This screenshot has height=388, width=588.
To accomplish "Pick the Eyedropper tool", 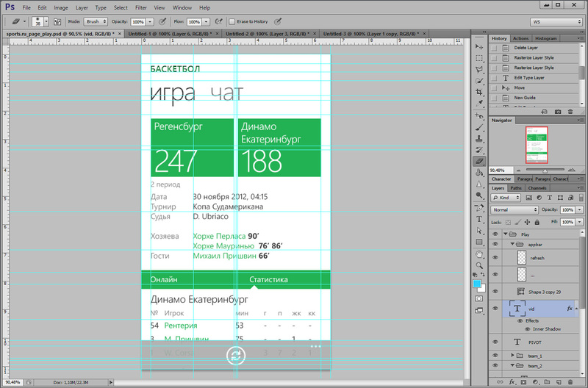I will pyautogui.click(x=479, y=104).
